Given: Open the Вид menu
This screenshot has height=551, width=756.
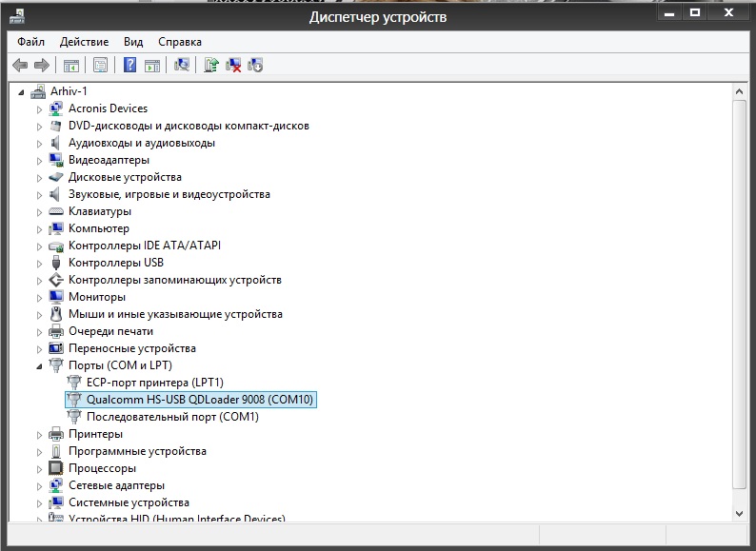Looking at the screenshot, I should [133, 42].
